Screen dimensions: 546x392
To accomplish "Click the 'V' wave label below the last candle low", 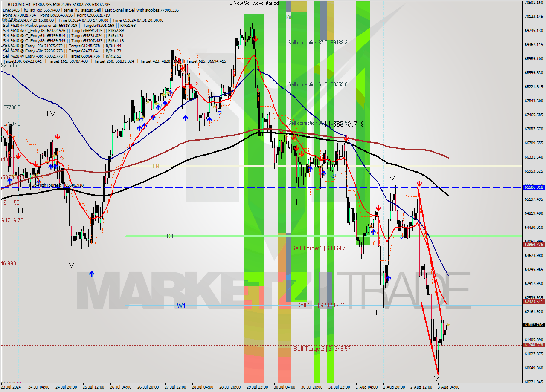I will click(436, 378).
